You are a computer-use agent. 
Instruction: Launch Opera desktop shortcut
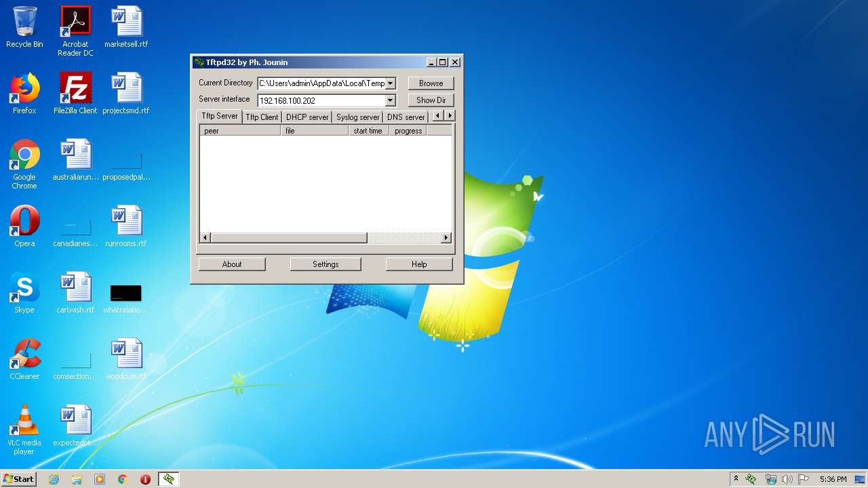click(x=24, y=226)
